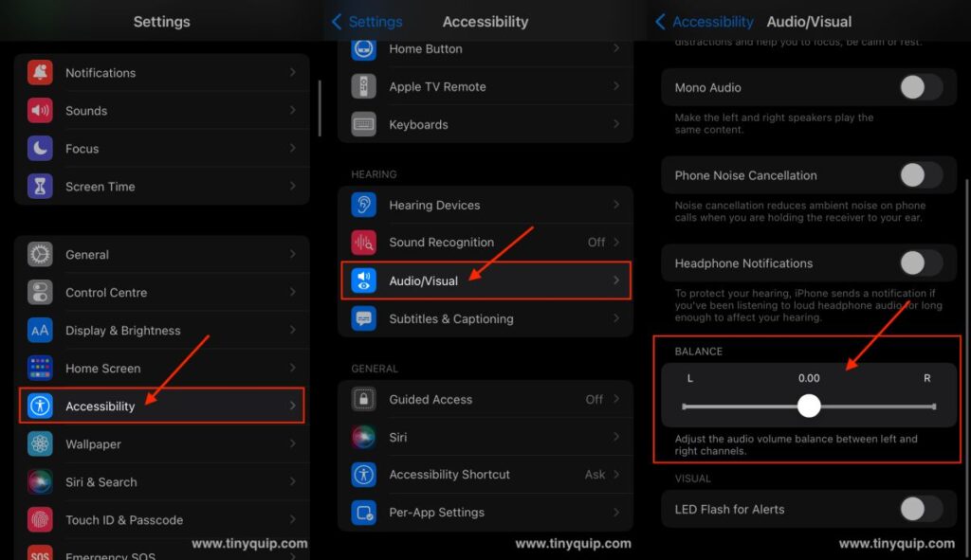Image resolution: width=971 pixels, height=560 pixels.
Task: Enable Phone Noise Cancellation
Action: coord(917,174)
